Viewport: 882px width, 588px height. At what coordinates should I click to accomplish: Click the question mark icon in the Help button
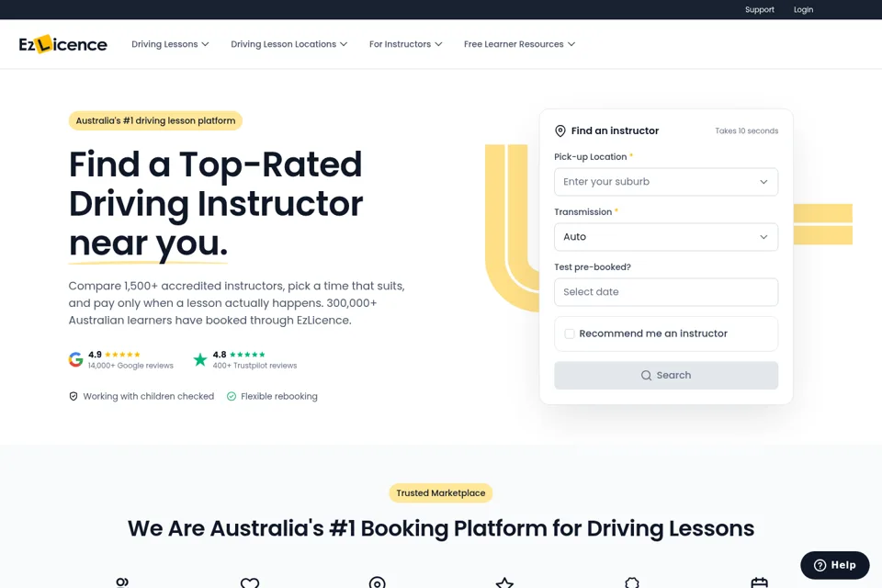820,565
